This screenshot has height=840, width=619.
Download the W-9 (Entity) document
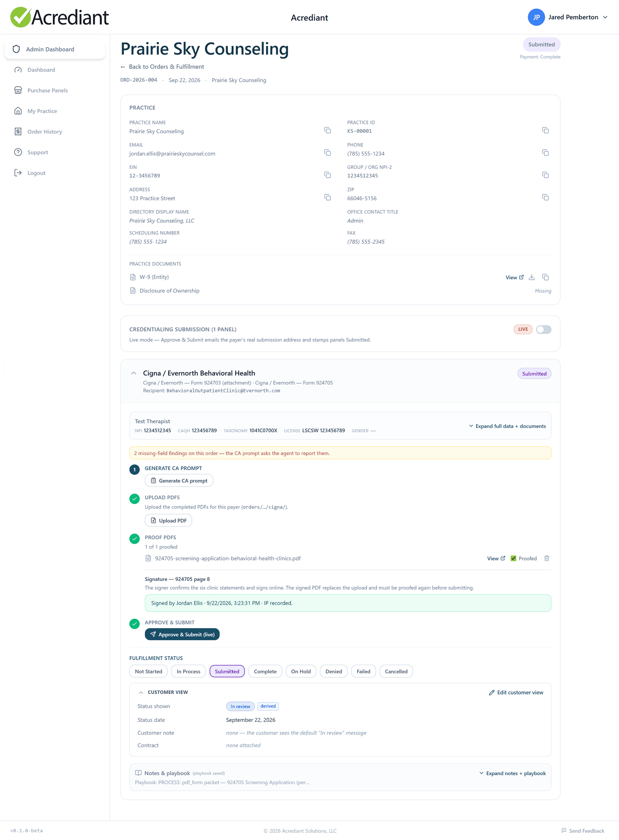(532, 277)
